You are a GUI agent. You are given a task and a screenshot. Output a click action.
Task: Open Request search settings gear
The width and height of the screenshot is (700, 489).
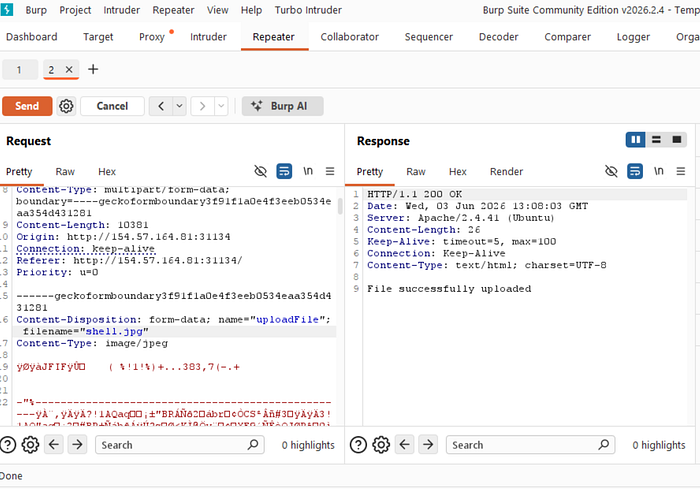click(x=30, y=445)
